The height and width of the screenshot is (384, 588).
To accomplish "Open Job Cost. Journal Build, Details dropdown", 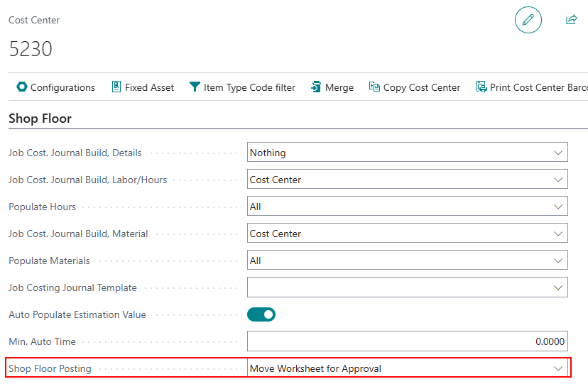I will click(407, 153).
